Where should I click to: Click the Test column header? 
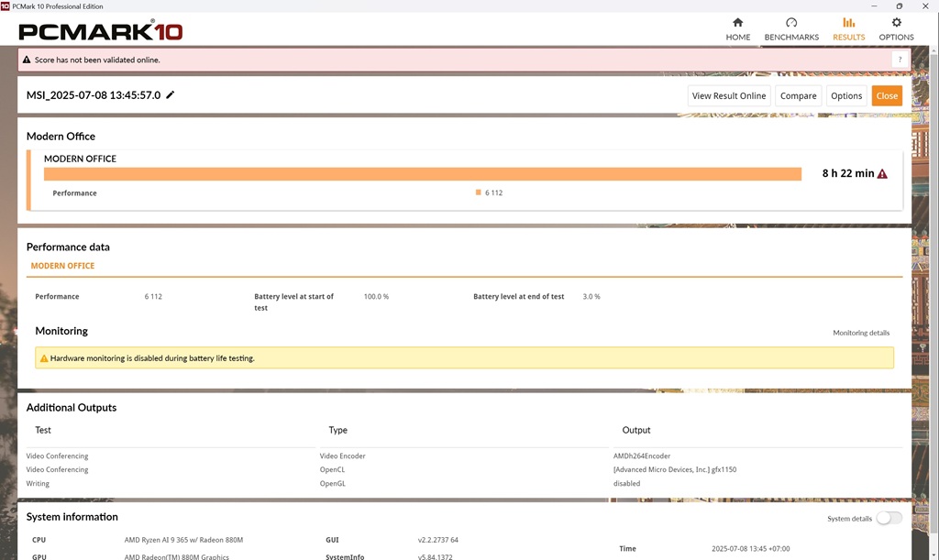[x=43, y=430]
